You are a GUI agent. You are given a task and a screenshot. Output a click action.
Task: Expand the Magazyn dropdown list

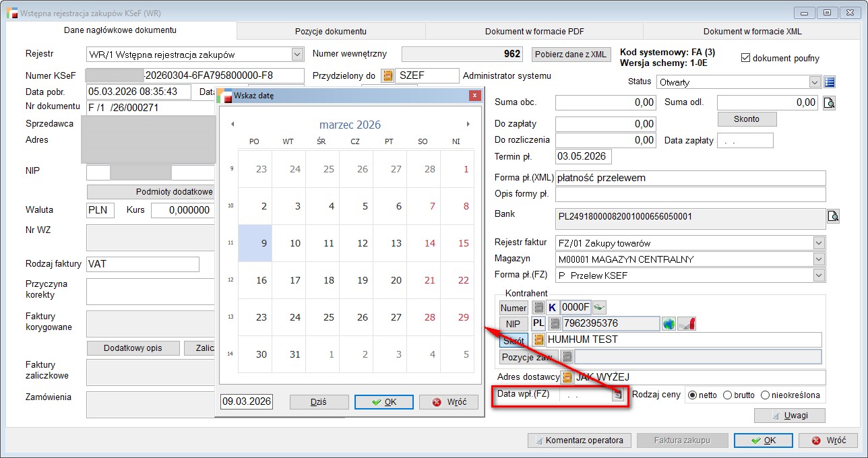(819, 259)
